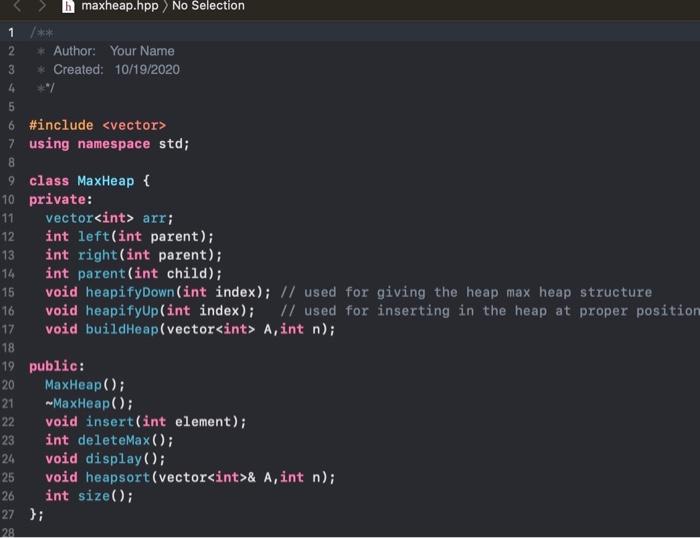
Task: Go back with the left navigation arrow
Action: pyautogui.click(x=17, y=6)
